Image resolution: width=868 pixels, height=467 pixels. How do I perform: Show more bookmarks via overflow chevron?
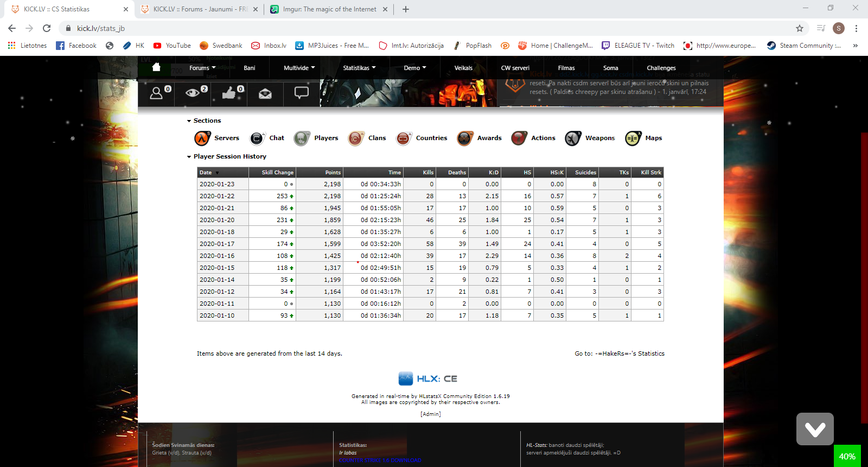click(x=856, y=46)
